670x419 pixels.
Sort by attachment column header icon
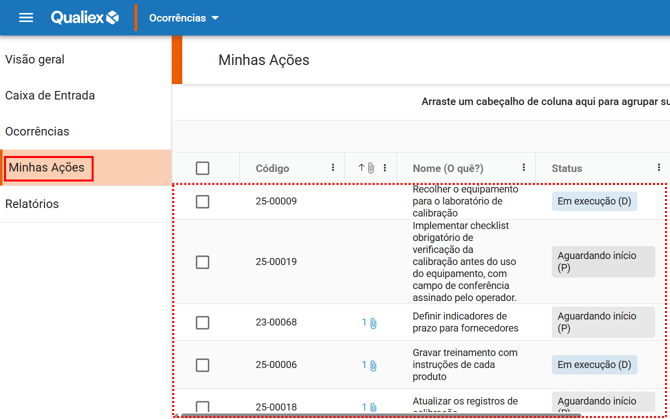[366, 168]
